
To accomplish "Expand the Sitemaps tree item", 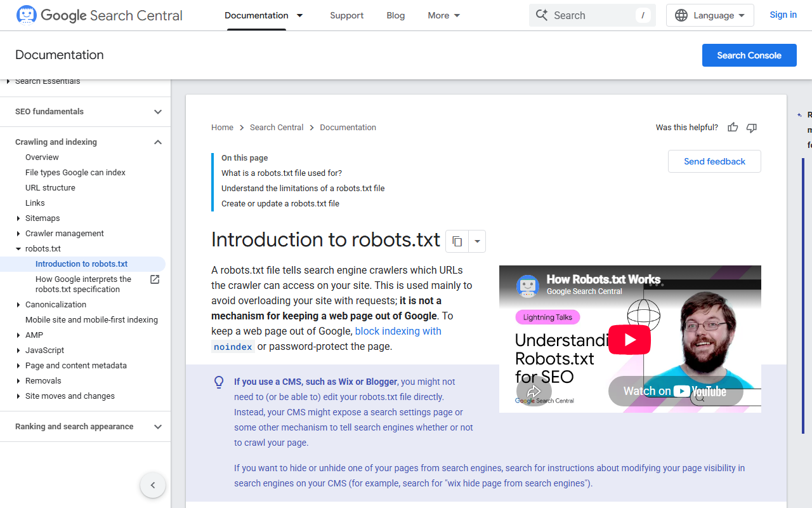I will click(18, 218).
